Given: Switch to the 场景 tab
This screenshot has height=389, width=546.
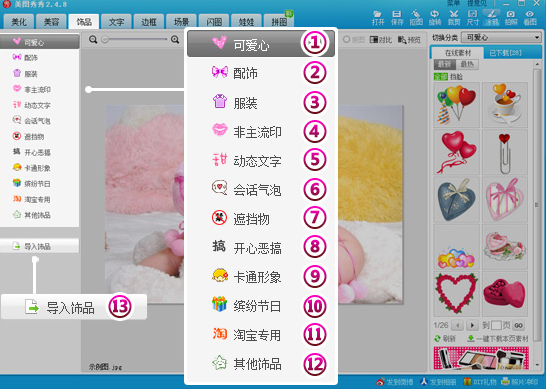Looking at the screenshot, I should point(181,22).
